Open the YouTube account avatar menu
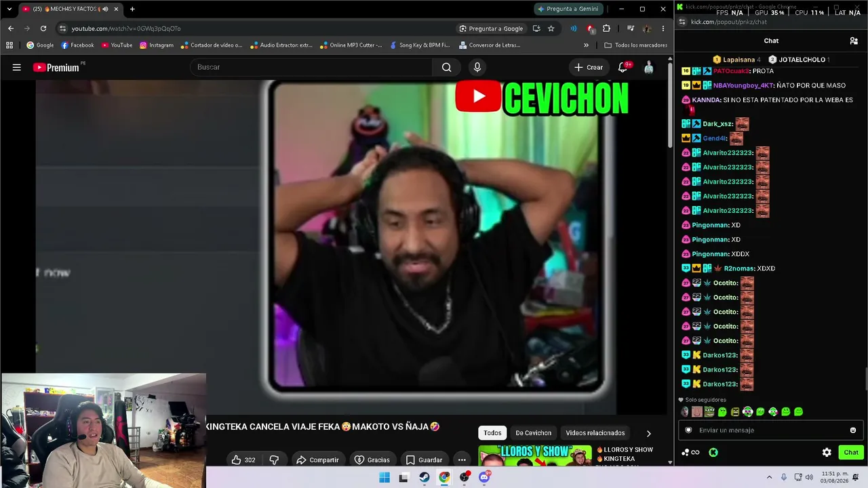The image size is (868, 488). coord(649,67)
